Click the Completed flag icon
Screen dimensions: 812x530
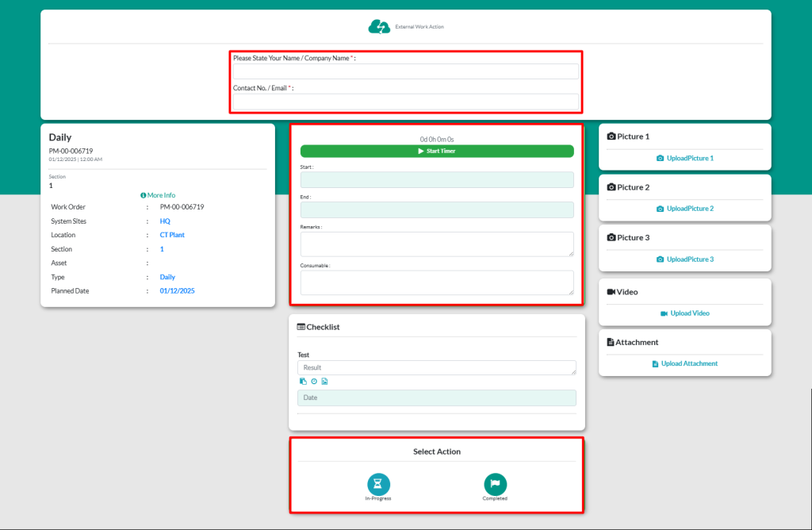click(495, 483)
